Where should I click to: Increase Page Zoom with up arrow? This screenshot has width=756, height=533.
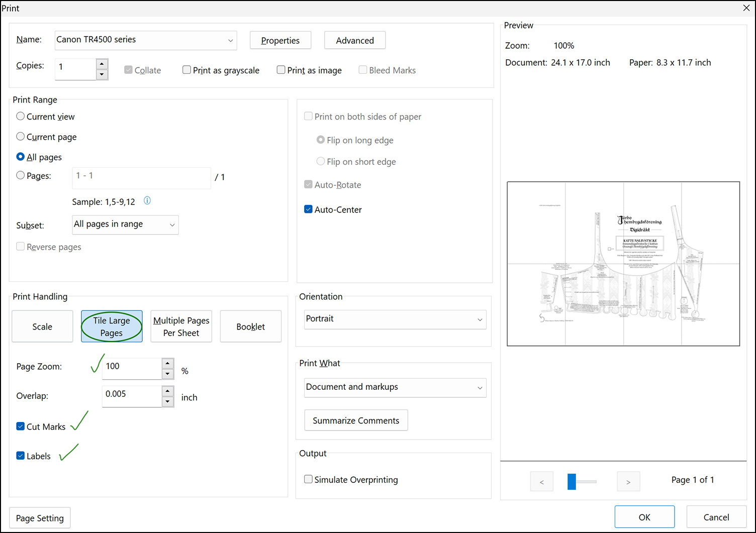(x=168, y=363)
